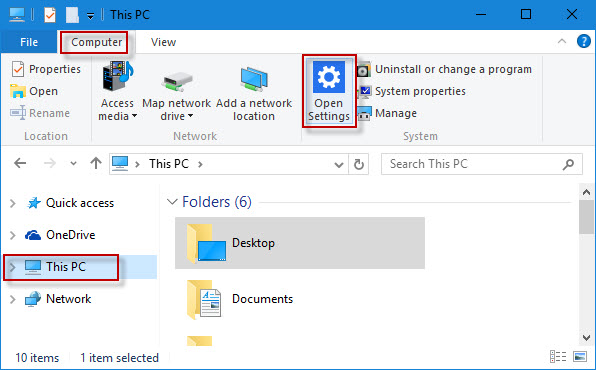The width and height of the screenshot is (596, 370).
Task: Click the '10 items' status text
Action: click(37, 358)
